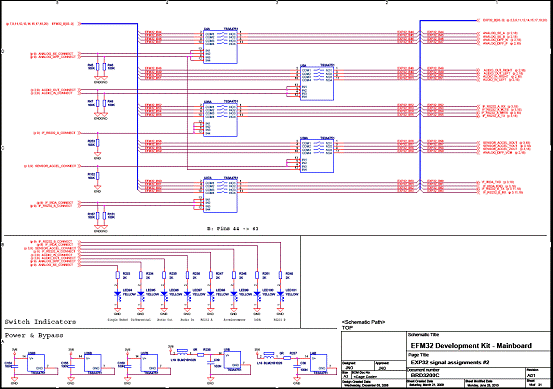Viewport: 553px width, 389px height.
Task: Select the yellow LED symbol above "RS232 B"
Action: pos(280,294)
